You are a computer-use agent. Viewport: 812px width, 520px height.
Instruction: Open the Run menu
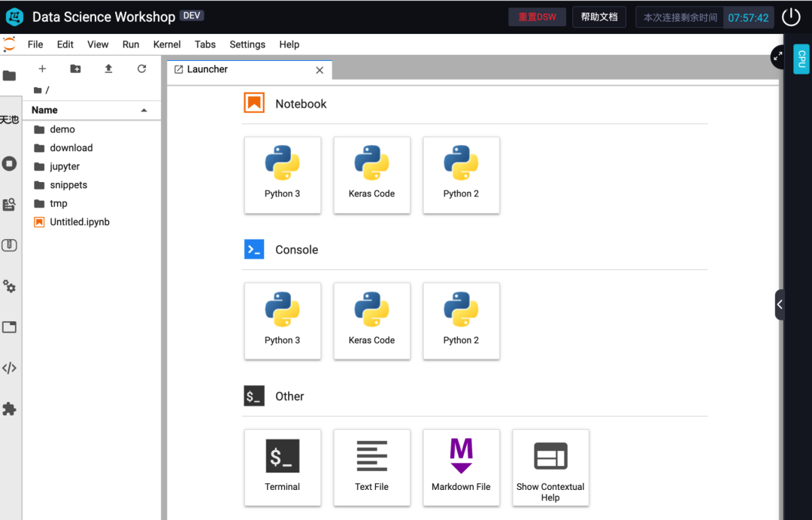(131, 44)
